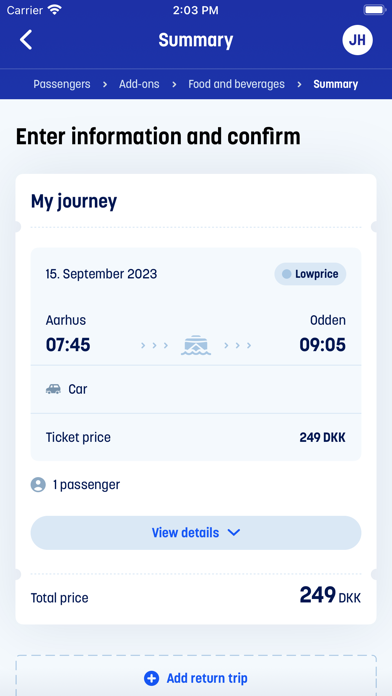Go to Food and beverages step
This screenshot has height=696, width=392.
click(236, 84)
